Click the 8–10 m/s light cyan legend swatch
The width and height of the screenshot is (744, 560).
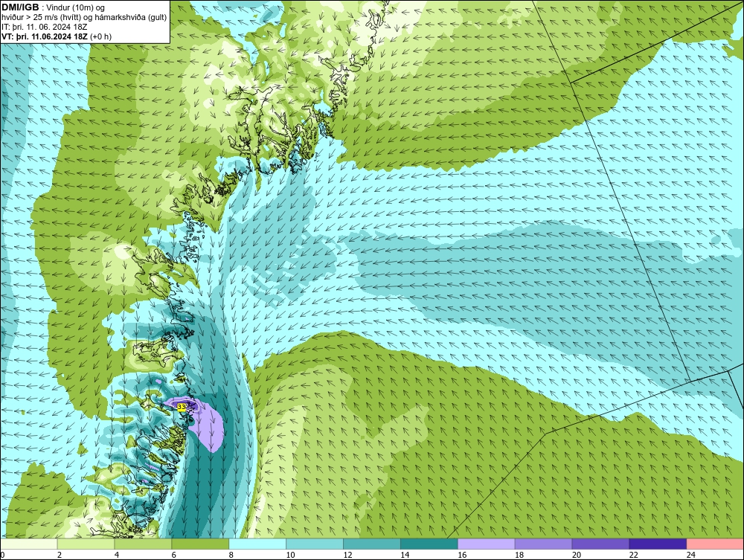257,544
